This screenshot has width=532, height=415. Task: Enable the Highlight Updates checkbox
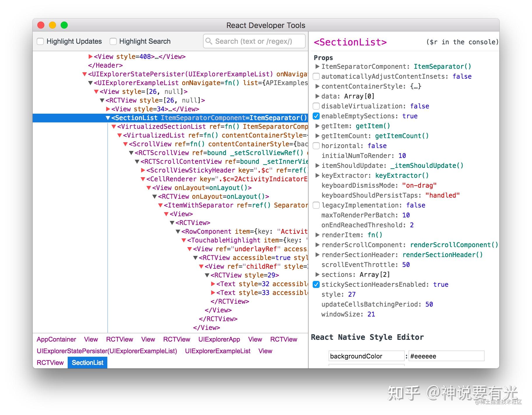click(x=40, y=41)
